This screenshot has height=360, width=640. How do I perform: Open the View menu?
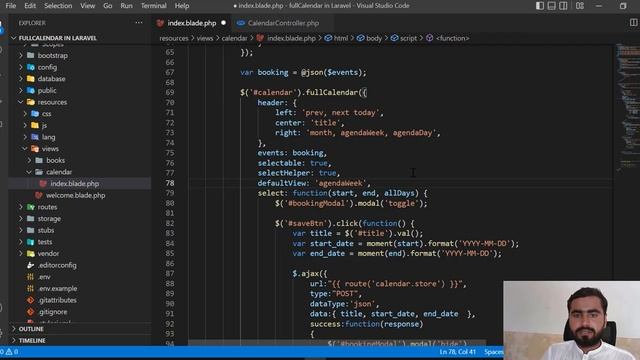pos(87,6)
